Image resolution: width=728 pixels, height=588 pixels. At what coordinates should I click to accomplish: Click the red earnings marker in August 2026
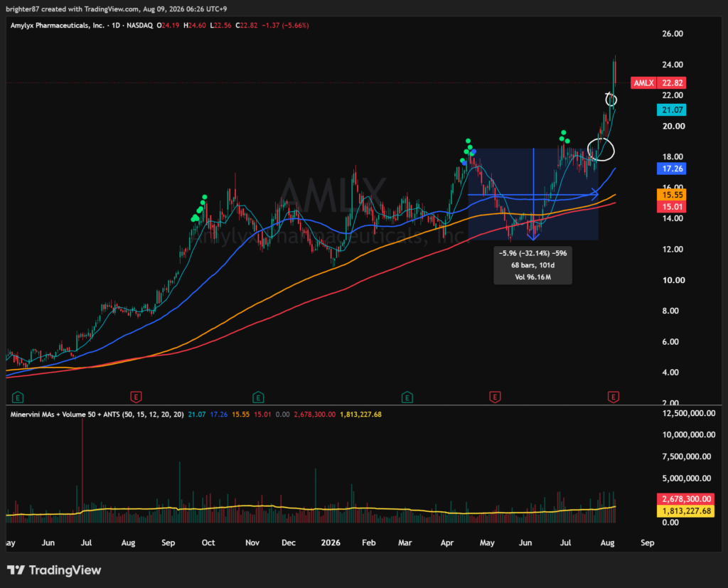[614, 397]
